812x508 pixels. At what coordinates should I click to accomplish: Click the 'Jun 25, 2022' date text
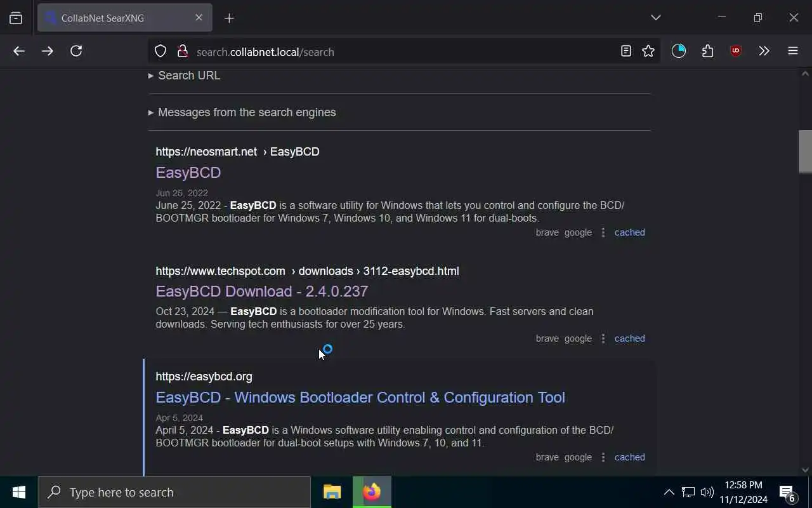pyautogui.click(x=181, y=193)
